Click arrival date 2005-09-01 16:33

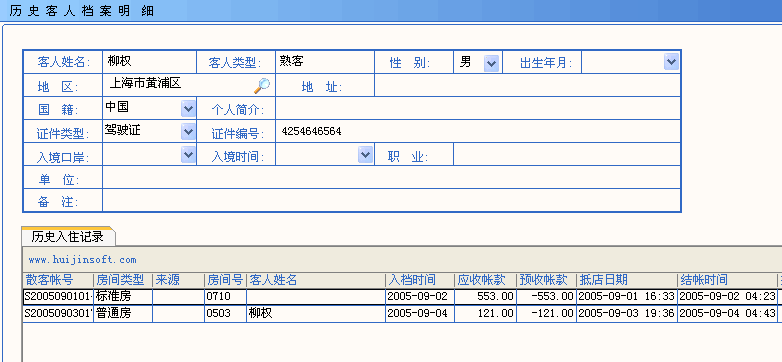point(626,297)
